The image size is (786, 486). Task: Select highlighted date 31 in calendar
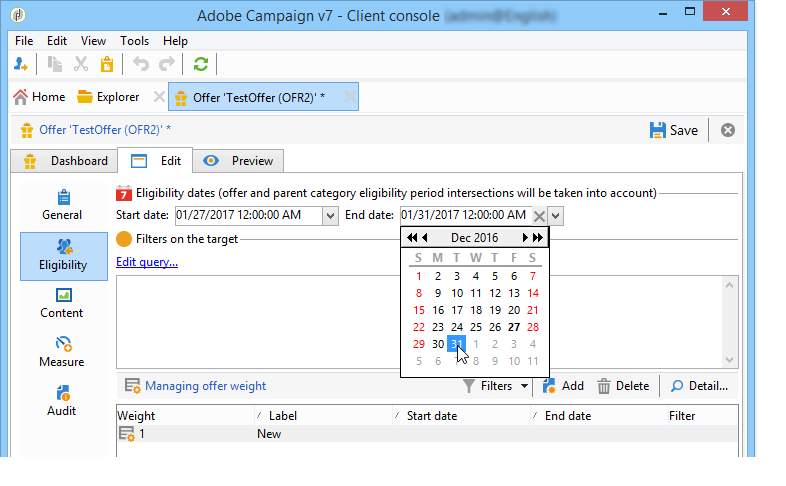456,344
